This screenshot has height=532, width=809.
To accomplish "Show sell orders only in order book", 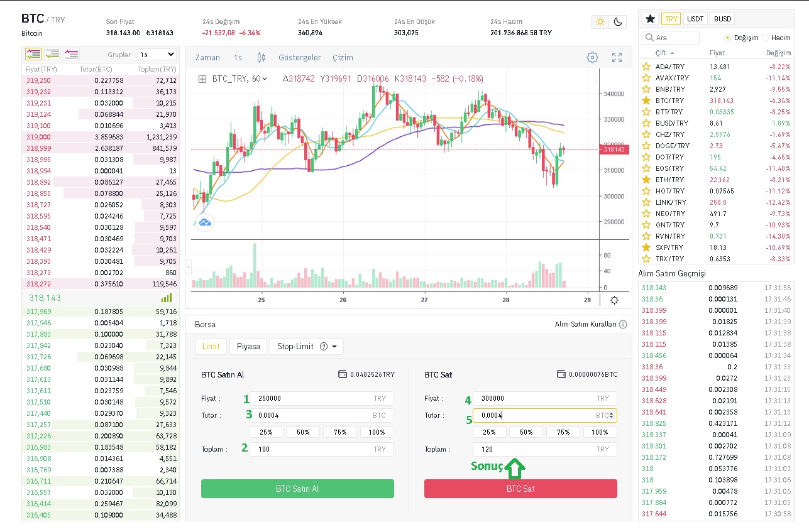I will click(x=71, y=54).
